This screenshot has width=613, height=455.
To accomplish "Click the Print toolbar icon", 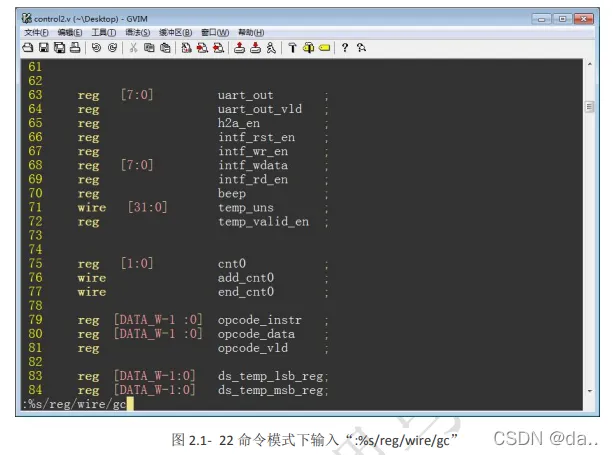I will pos(75,48).
